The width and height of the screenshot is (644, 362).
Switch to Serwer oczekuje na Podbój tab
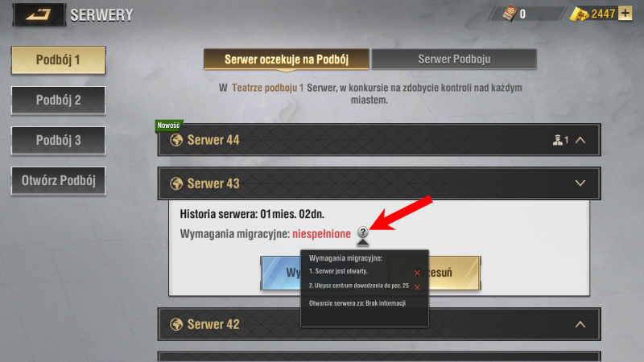287,60
